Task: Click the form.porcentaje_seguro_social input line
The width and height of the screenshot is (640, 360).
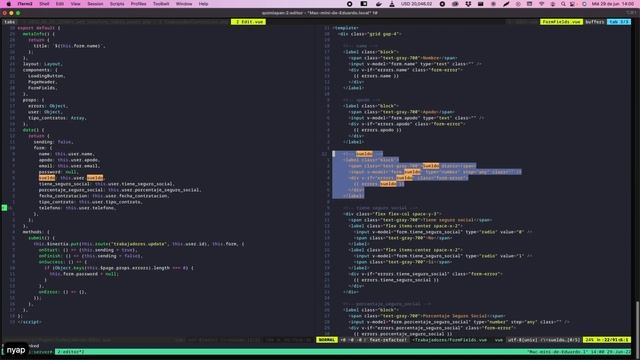Action: click(459, 322)
